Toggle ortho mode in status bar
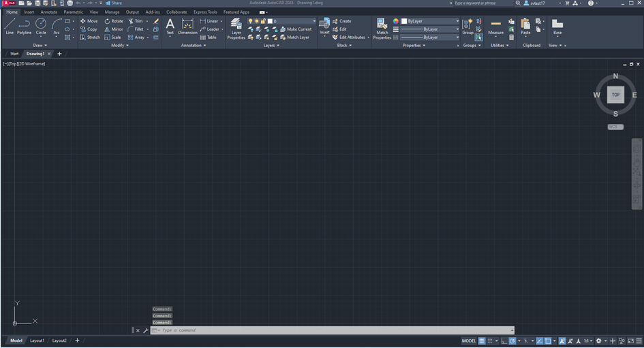 [x=504, y=341]
